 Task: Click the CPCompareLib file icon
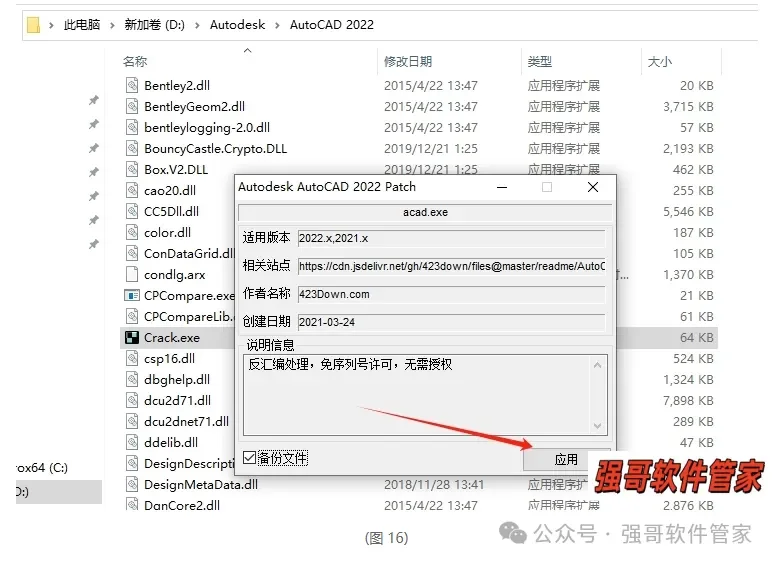132,316
